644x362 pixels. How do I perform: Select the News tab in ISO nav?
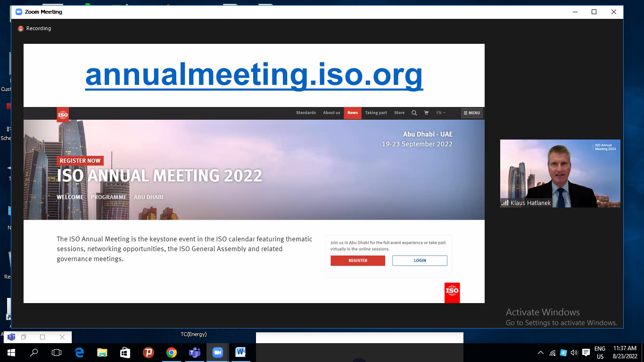coord(353,113)
